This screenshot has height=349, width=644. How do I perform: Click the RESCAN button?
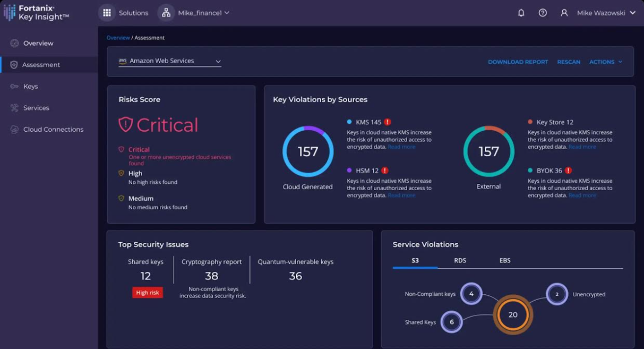pyautogui.click(x=569, y=62)
